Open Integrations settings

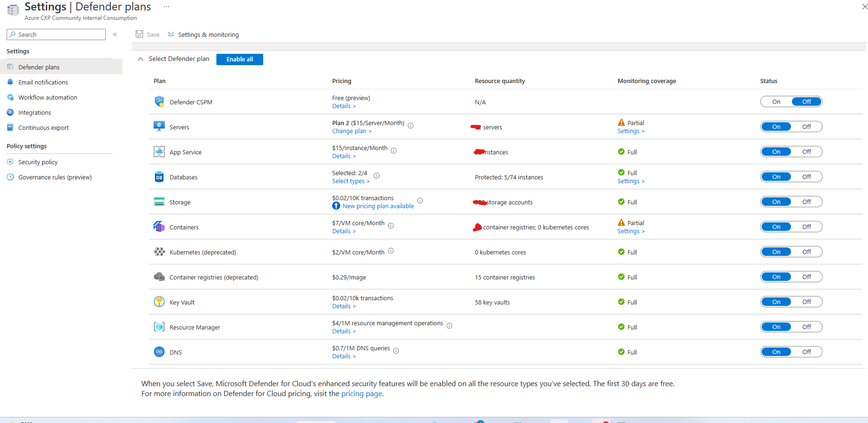61,112
